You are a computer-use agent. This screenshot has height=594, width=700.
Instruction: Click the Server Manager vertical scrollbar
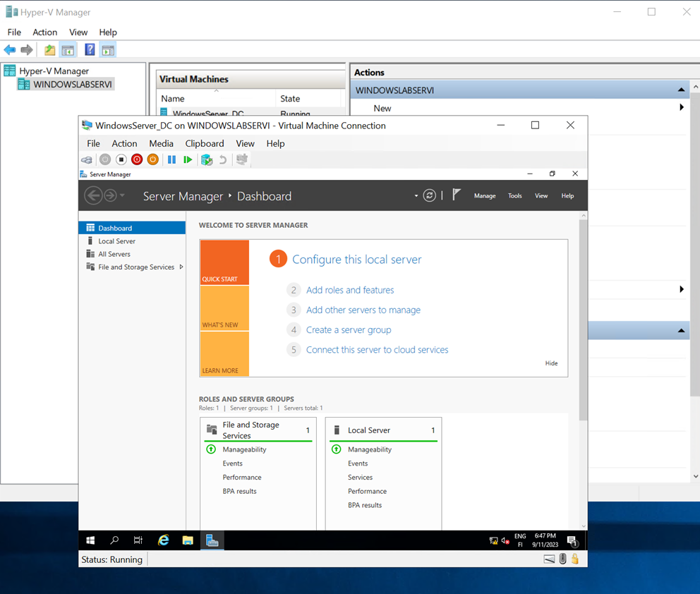coord(583,317)
